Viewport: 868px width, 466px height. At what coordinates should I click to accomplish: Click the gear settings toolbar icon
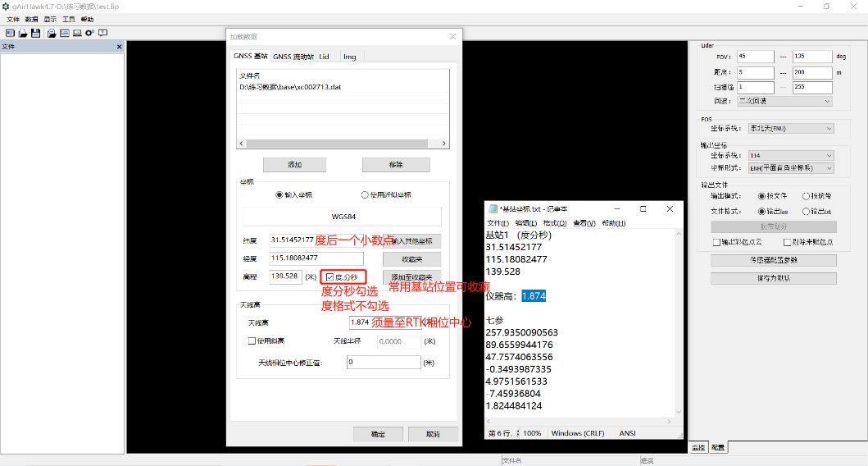(89, 34)
